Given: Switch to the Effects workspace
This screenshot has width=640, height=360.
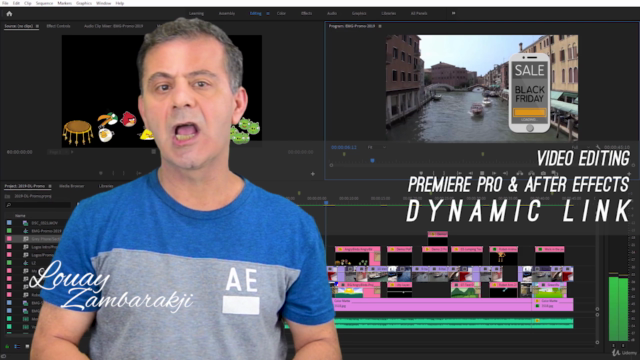Looking at the screenshot, I should [x=307, y=13].
